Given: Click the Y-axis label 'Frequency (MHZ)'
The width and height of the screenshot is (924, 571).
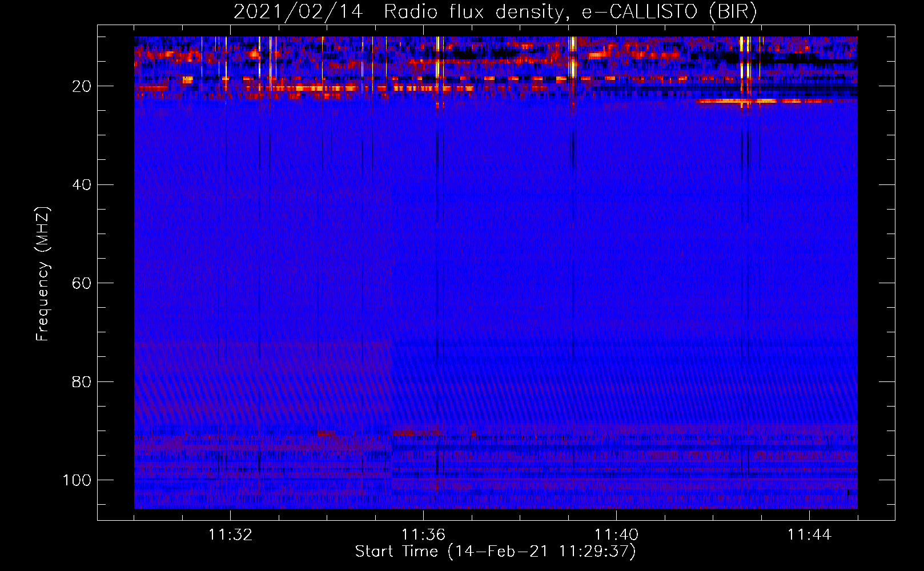Looking at the screenshot, I should point(43,274).
